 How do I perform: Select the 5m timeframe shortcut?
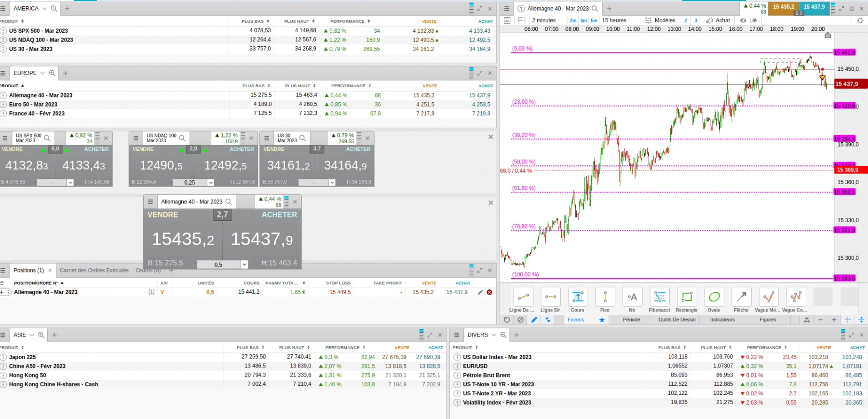(x=594, y=20)
